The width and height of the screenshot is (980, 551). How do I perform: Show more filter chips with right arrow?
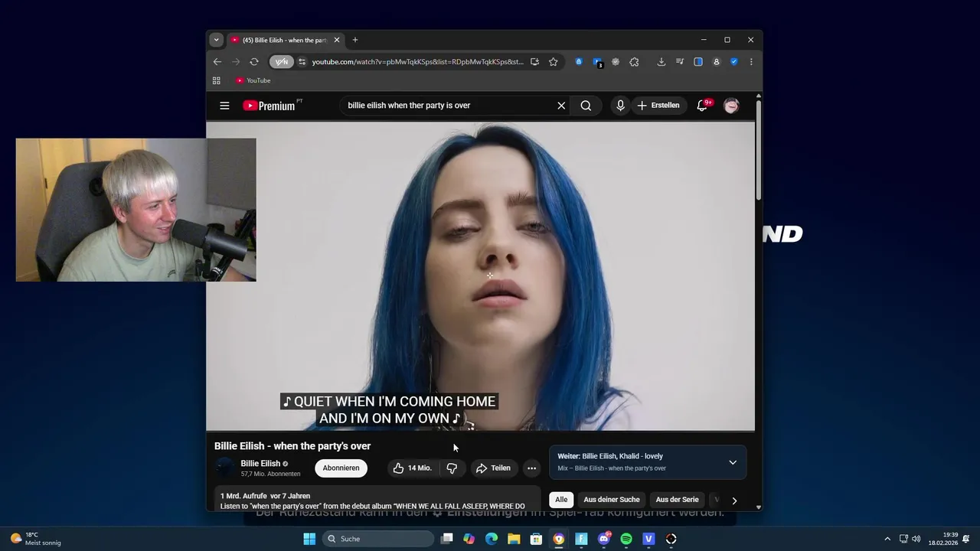click(x=734, y=500)
